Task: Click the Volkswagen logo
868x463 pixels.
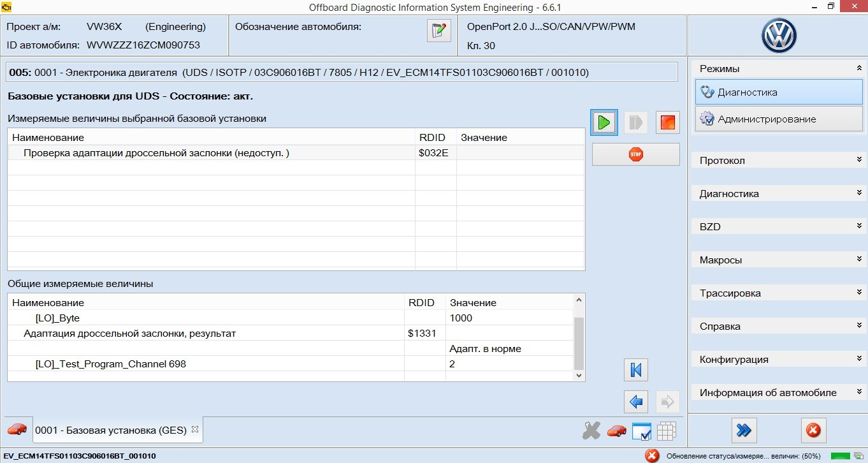Action: coord(778,36)
